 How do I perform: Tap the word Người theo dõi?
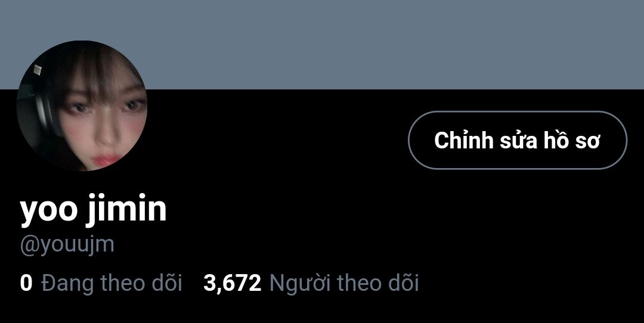pos(344,284)
